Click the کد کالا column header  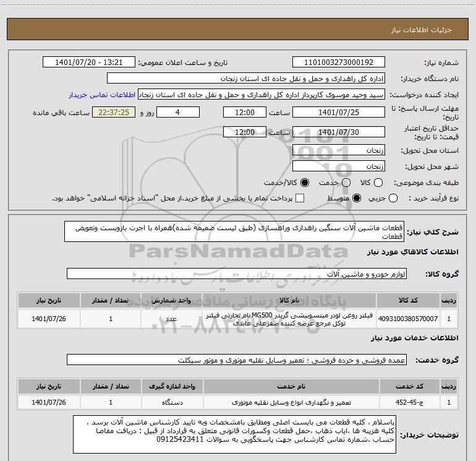point(408,300)
